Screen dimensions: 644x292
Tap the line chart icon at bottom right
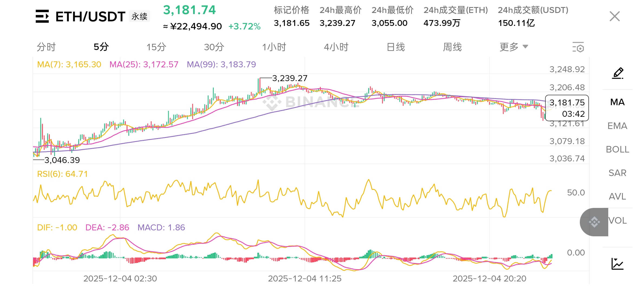click(617, 264)
